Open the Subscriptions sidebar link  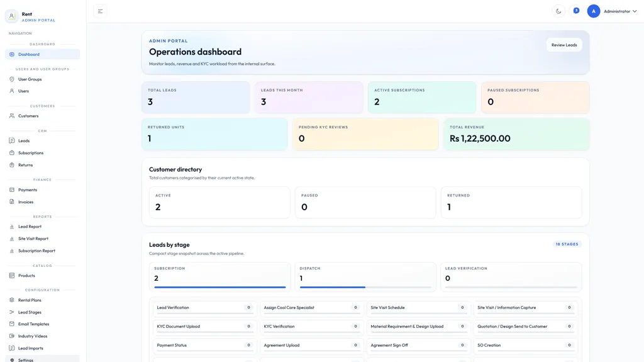pos(42,152)
